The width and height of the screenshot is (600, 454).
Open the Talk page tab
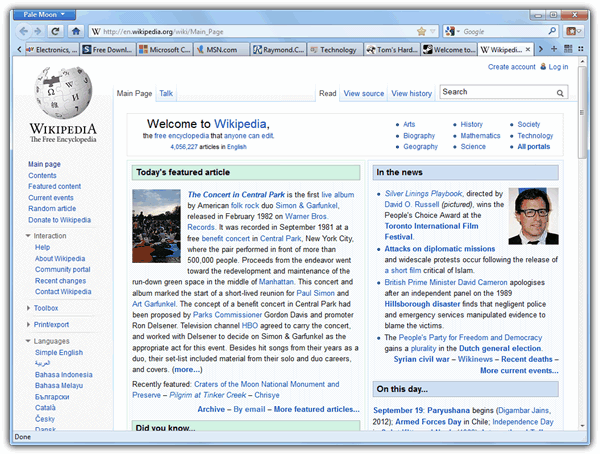(166, 93)
